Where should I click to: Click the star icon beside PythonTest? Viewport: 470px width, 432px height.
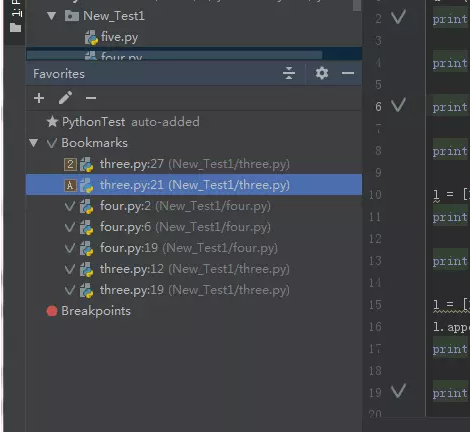tap(52, 122)
